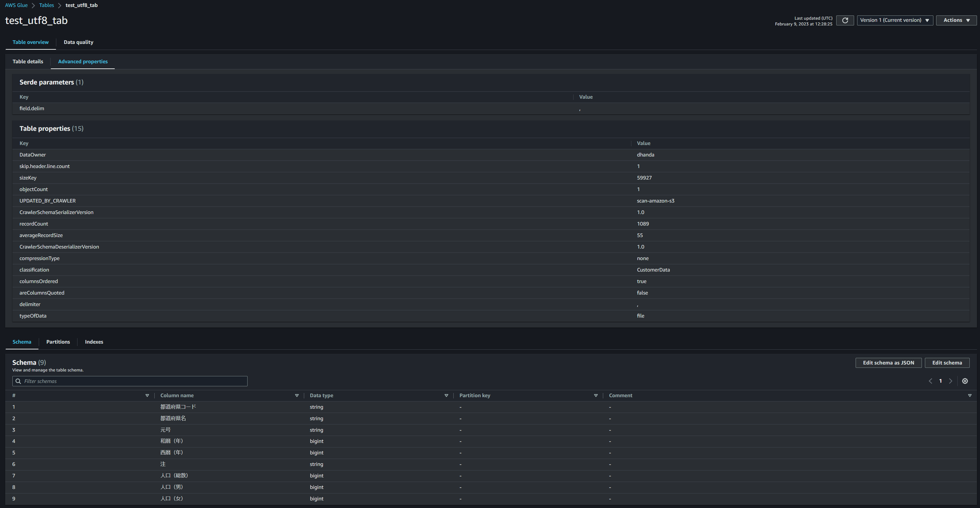
Task: Sort by Column name header arrow
Action: [297, 395]
